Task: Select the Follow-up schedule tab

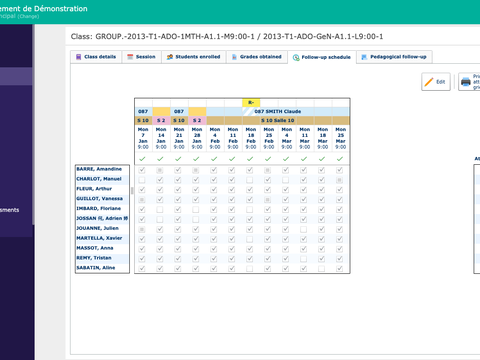Action: 322,57
